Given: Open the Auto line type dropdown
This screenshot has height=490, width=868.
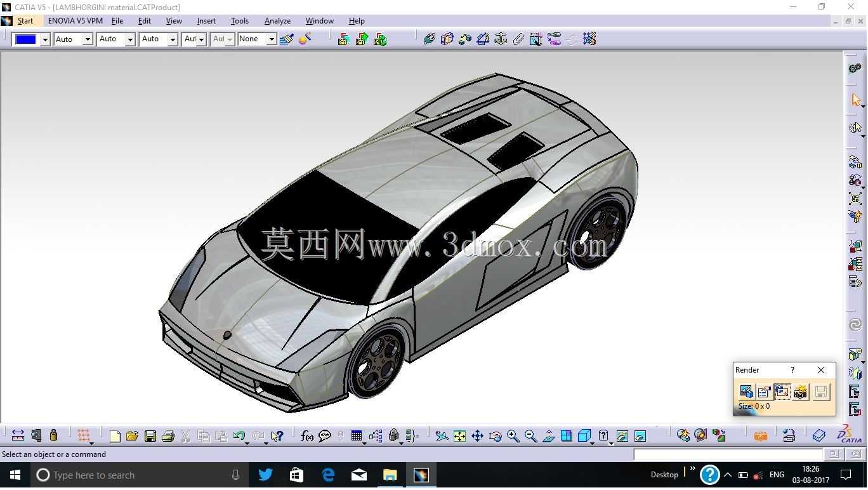Looking at the screenshot, I should click(173, 39).
